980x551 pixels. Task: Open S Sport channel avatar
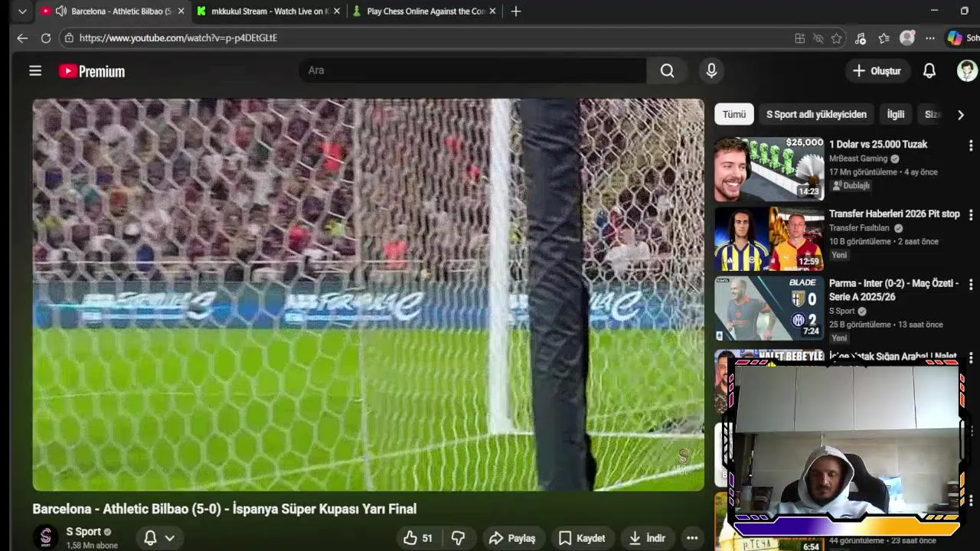click(46, 537)
